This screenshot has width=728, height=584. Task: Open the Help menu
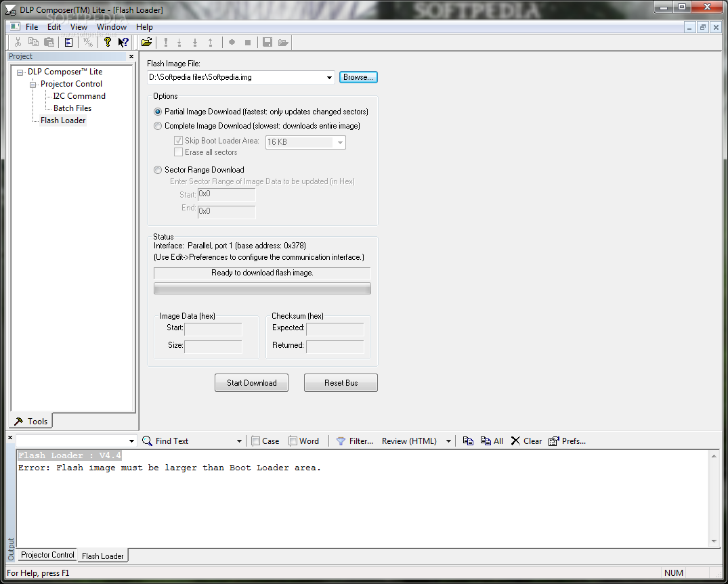[x=144, y=27]
